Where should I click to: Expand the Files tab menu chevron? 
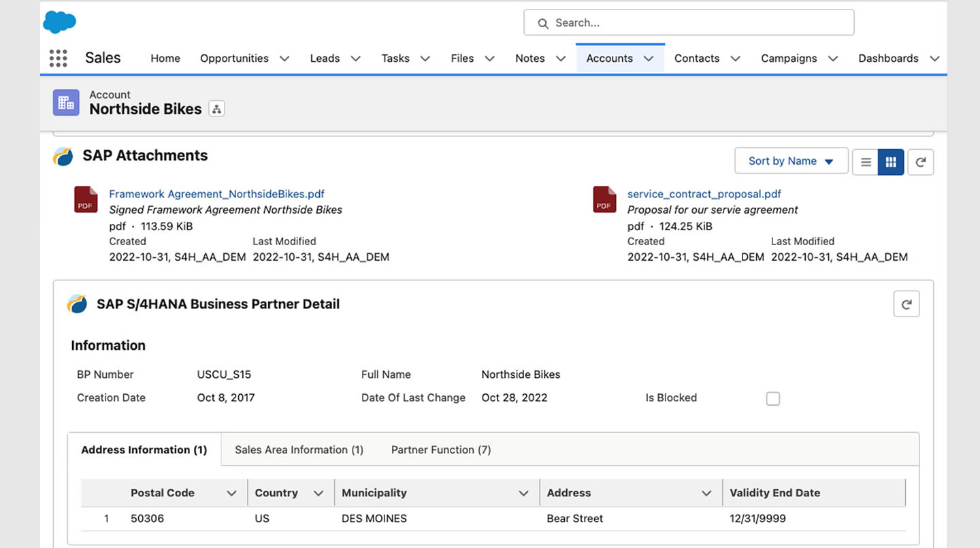coord(489,59)
